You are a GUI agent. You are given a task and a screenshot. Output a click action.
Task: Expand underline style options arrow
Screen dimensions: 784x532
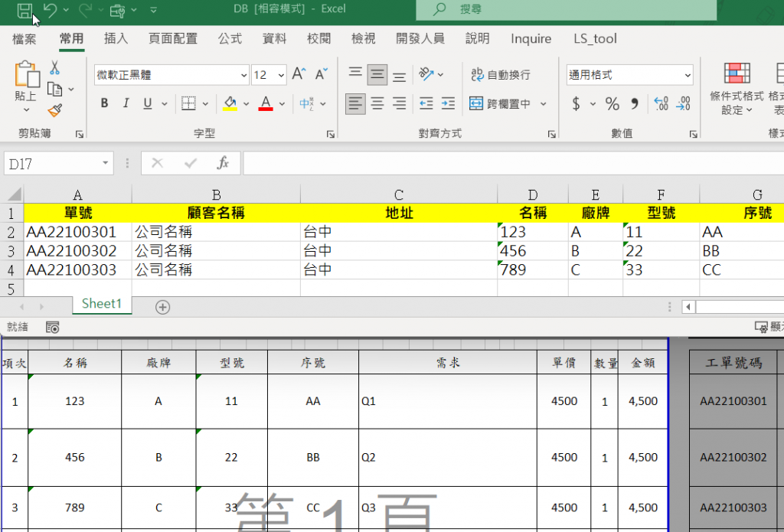coord(165,104)
